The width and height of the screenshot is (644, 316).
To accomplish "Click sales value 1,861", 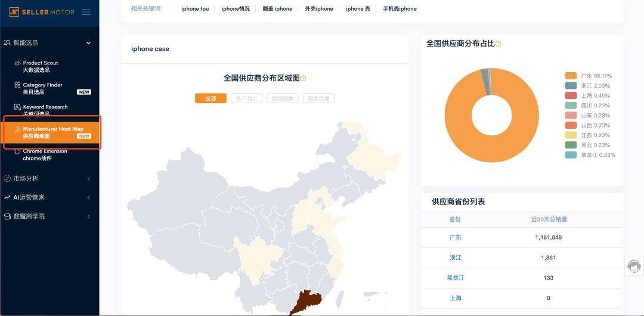I will click(x=549, y=258).
